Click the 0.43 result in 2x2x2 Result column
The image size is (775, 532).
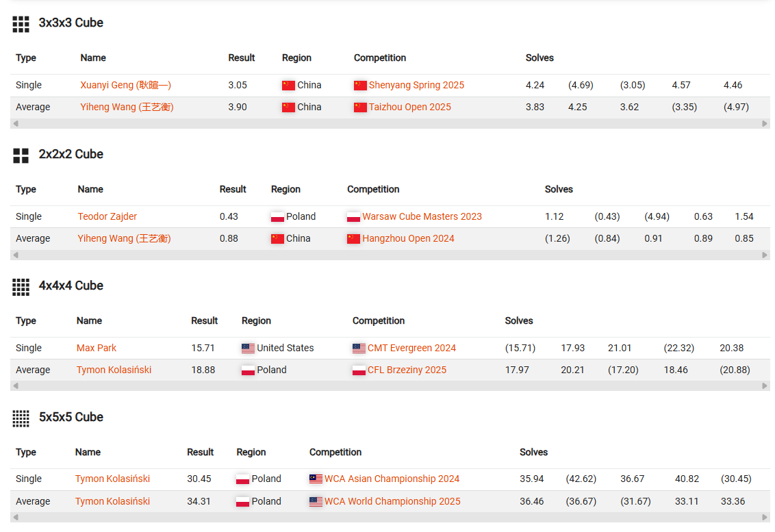[x=229, y=216]
